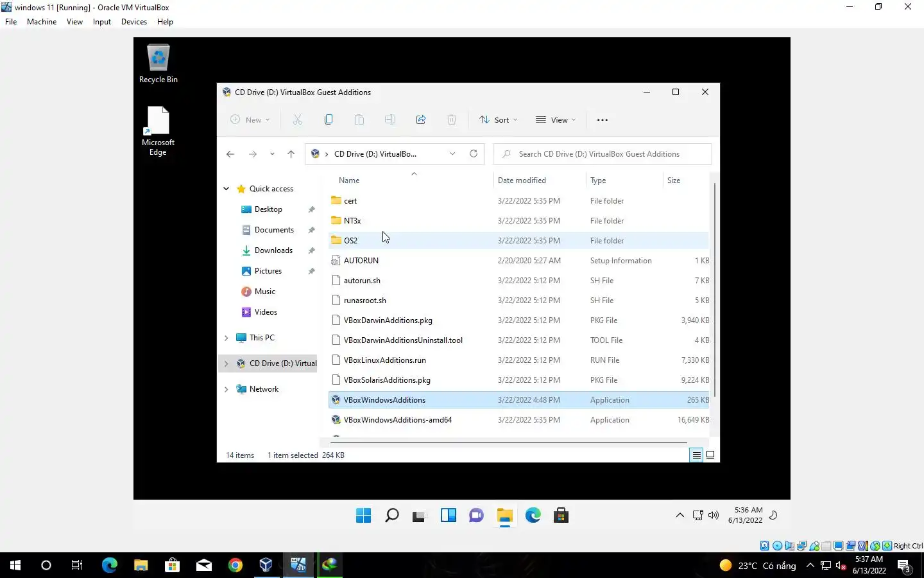Viewport: 924px width, 578px height.
Task: Open VirtualBox File menu
Action: click(x=11, y=21)
